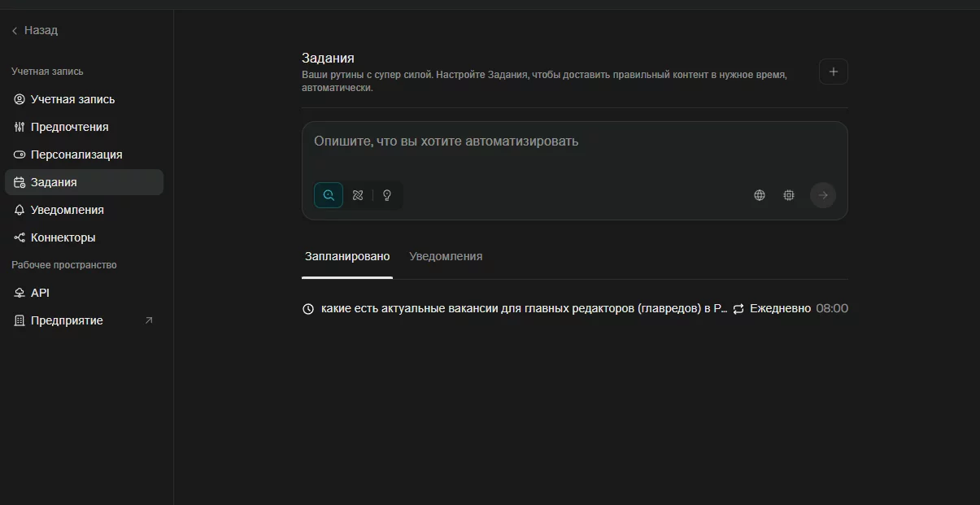Switch to the Запланировано tab
980x505 pixels.
(347, 256)
